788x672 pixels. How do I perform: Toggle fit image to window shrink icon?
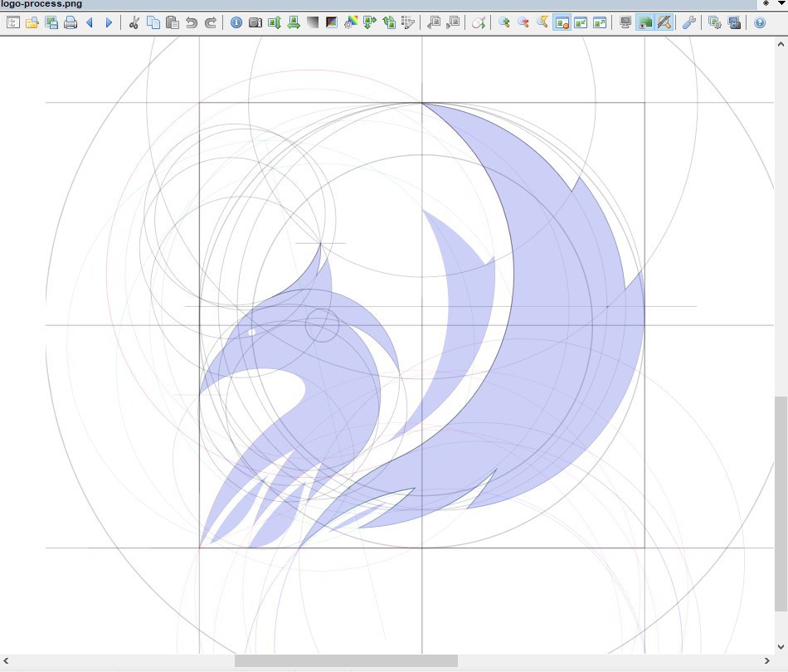(x=581, y=22)
